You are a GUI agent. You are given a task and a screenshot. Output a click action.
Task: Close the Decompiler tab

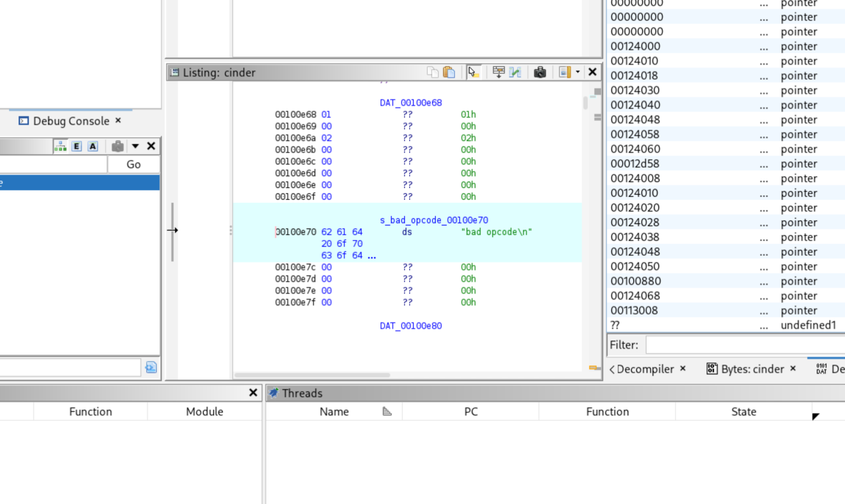683,368
